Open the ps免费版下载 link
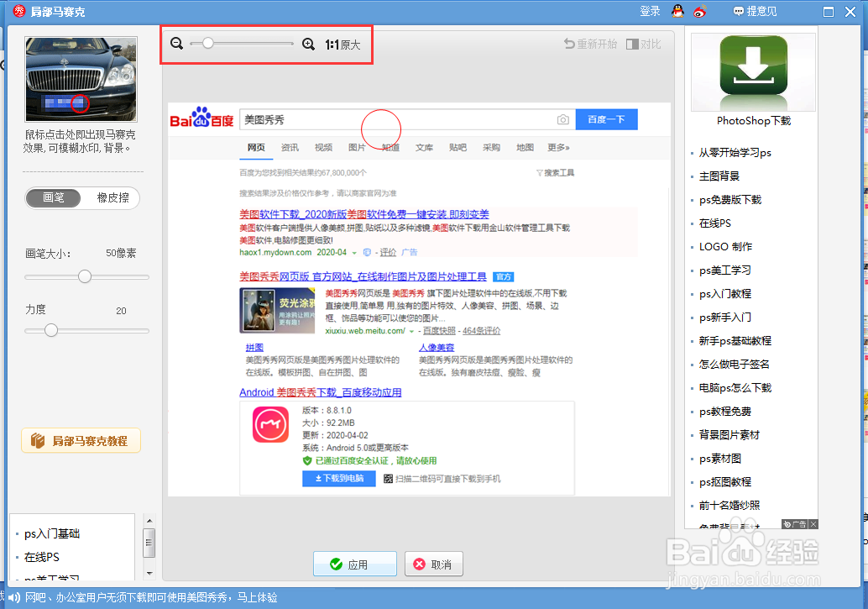Screen dimensions: 868x609 730,199
